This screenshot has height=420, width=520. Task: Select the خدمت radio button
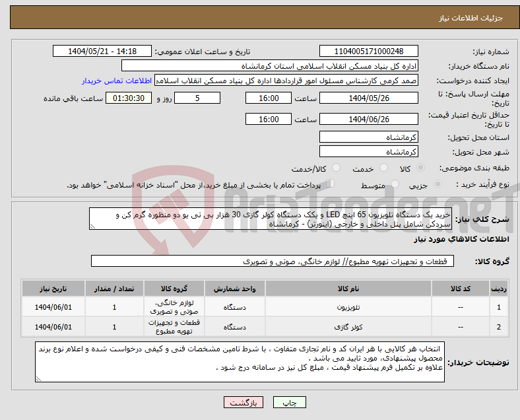pyautogui.click(x=383, y=168)
